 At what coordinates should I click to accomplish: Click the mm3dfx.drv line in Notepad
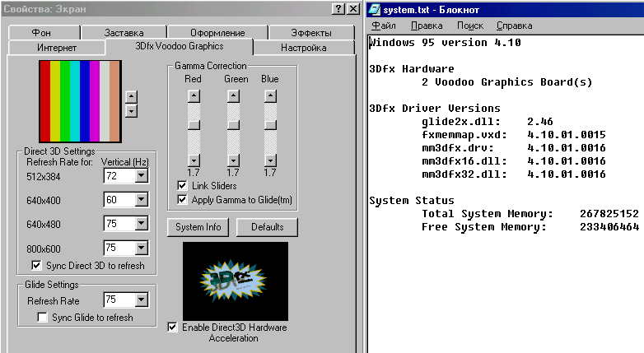(x=513, y=148)
